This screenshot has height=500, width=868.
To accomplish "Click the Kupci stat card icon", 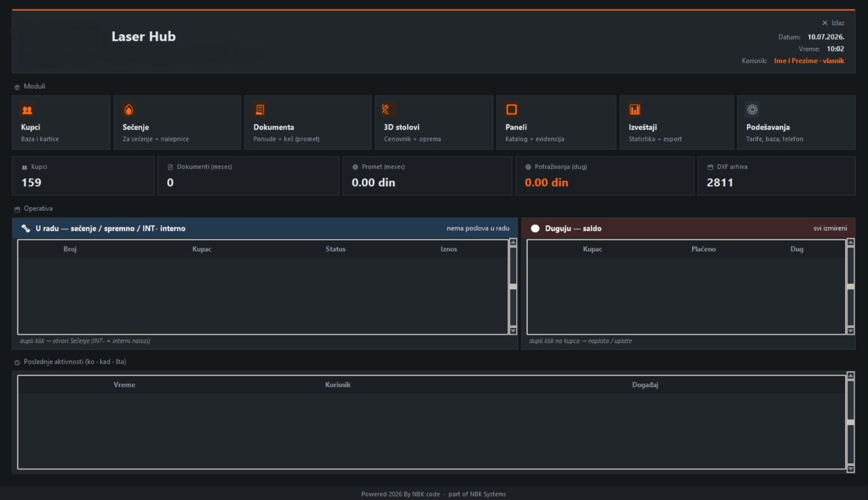I will click(24, 167).
